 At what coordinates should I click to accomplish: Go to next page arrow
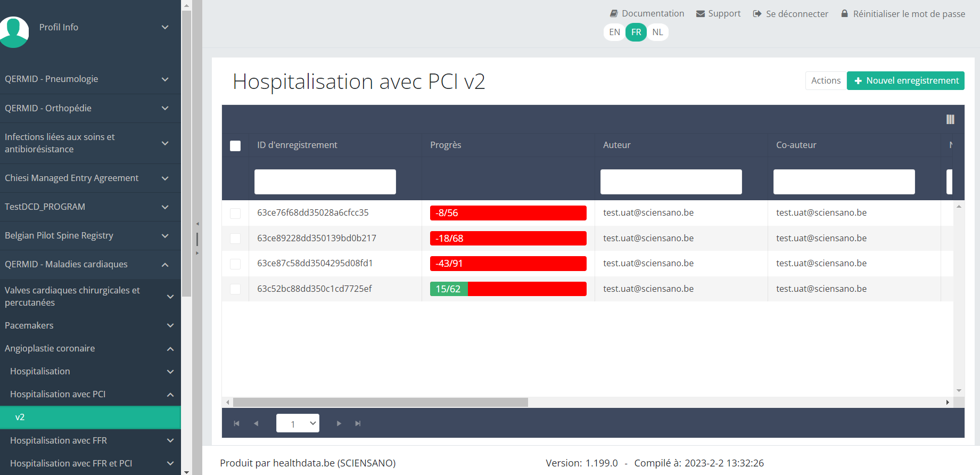coord(339,423)
